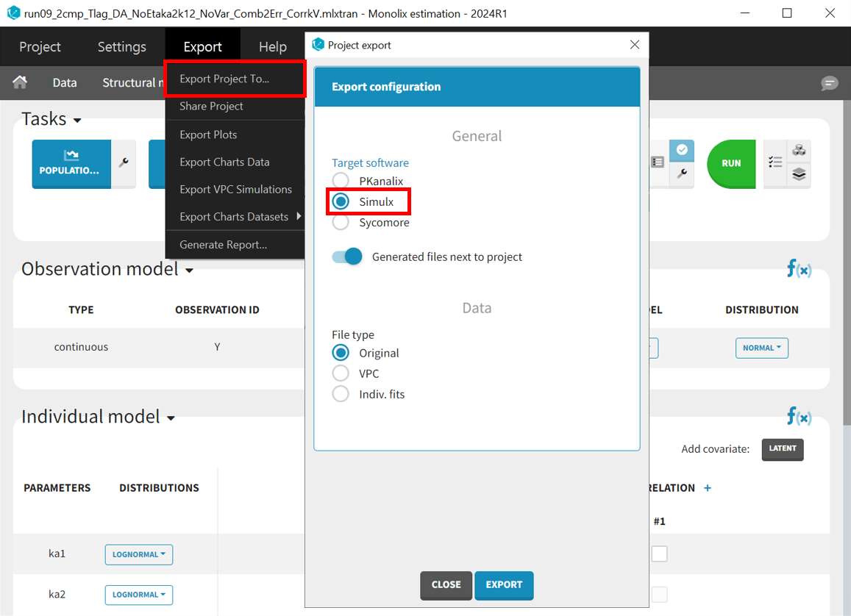This screenshot has width=851, height=616.
Task: Click wrench icon below the checkmark
Action: [x=682, y=174]
